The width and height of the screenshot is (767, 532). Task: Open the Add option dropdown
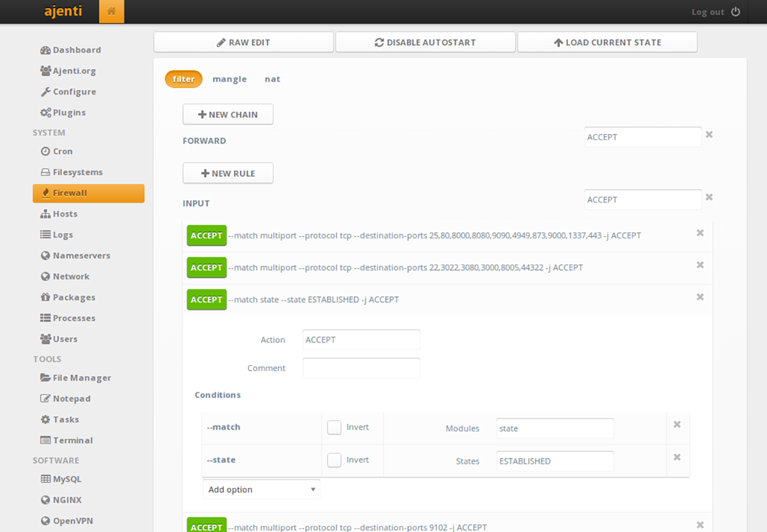(261, 489)
